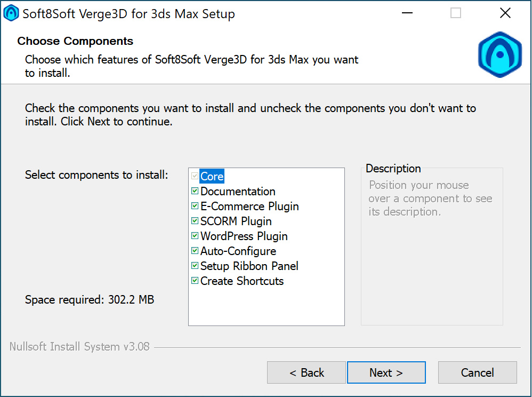Click the 'Space required: 302.2 MB' text
Image resolution: width=532 pixels, height=397 pixels.
90,299
